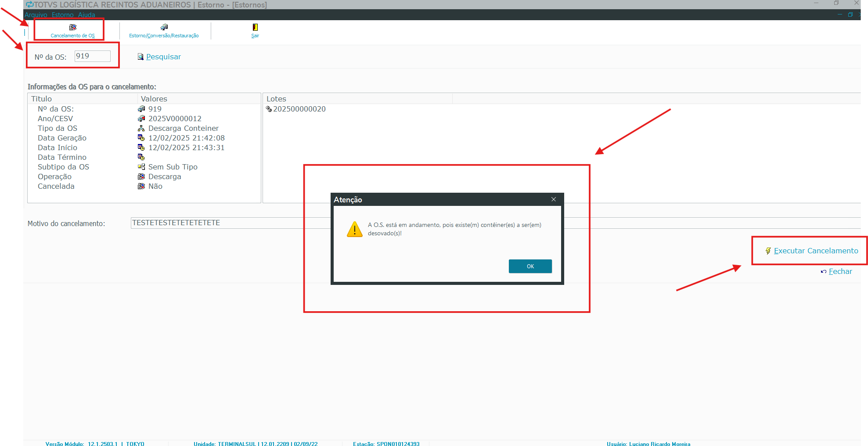Click the undo arrow icon beside Fechar
This screenshot has height=446, width=868.
click(x=824, y=272)
